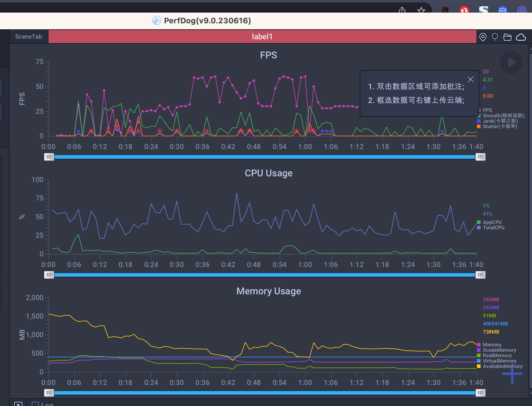Click the Stutter value 0.00
This screenshot has width=532, height=406.
[488, 96]
